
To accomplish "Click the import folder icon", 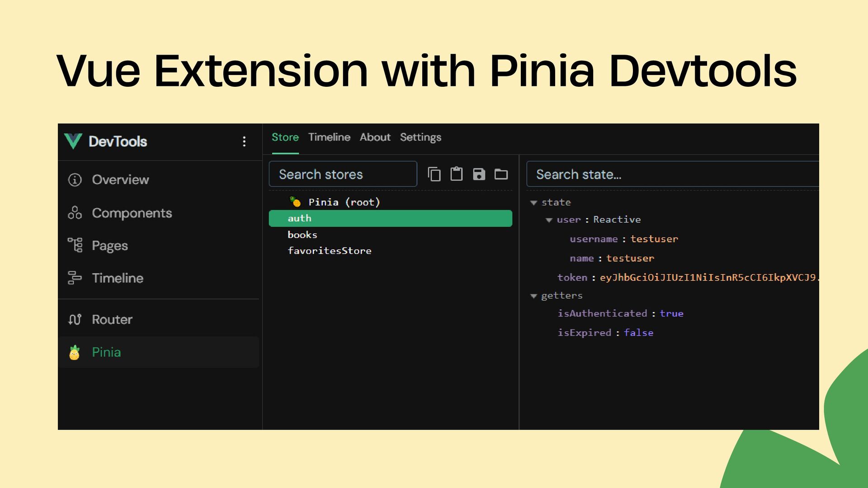I will (501, 174).
